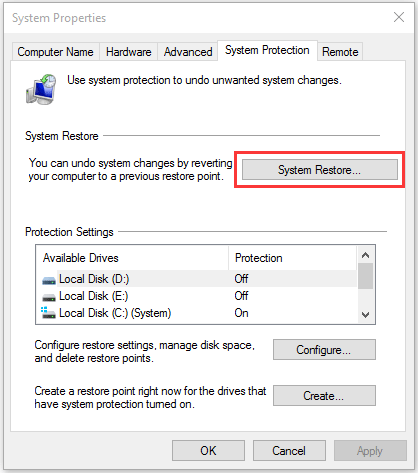Go to the Advanced tab
The height and width of the screenshot is (473, 418).
coord(188,52)
